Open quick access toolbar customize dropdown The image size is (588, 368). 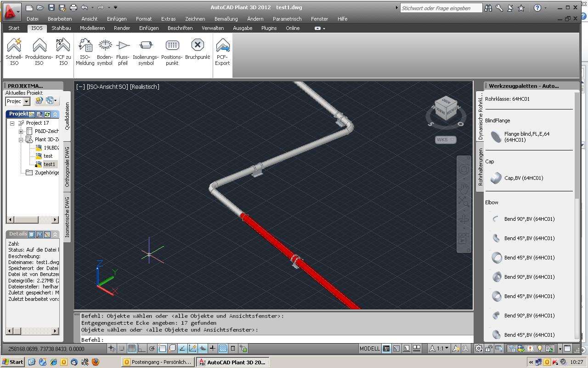(115, 7)
